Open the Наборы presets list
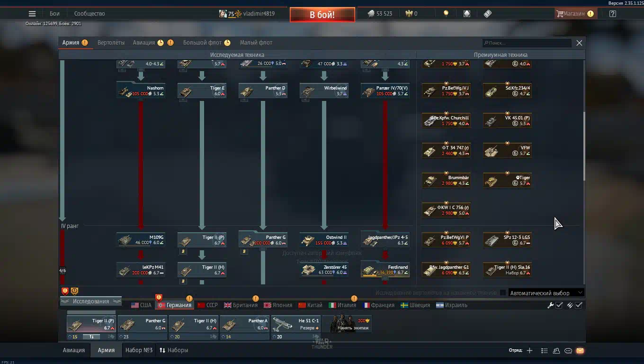This screenshot has width=644, height=364. coord(174,350)
